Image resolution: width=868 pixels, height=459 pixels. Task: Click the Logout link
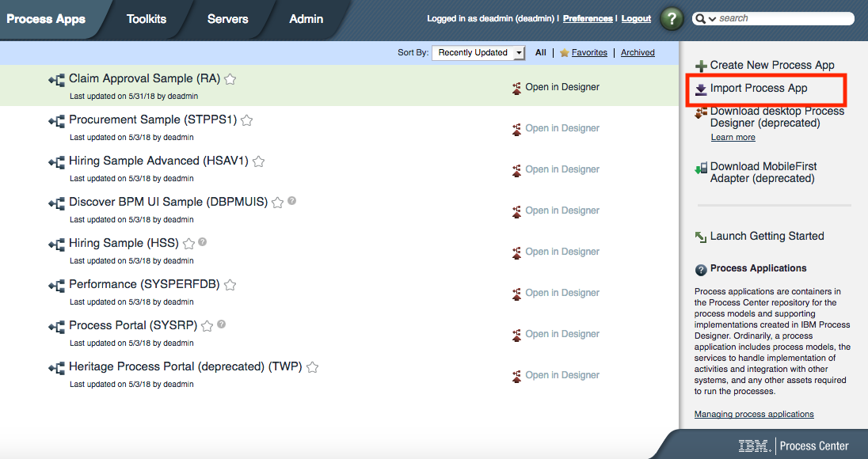(636, 18)
